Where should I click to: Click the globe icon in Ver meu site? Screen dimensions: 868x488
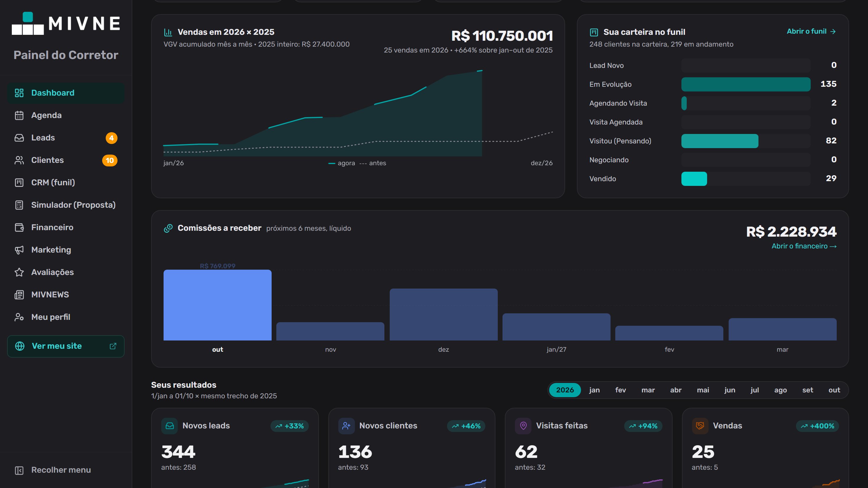coord(20,346)
